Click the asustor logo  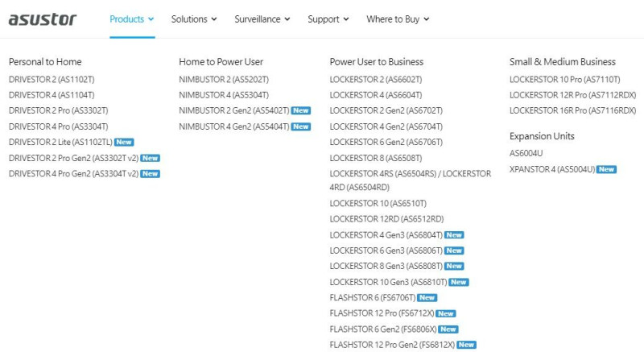tap(43, 19)
